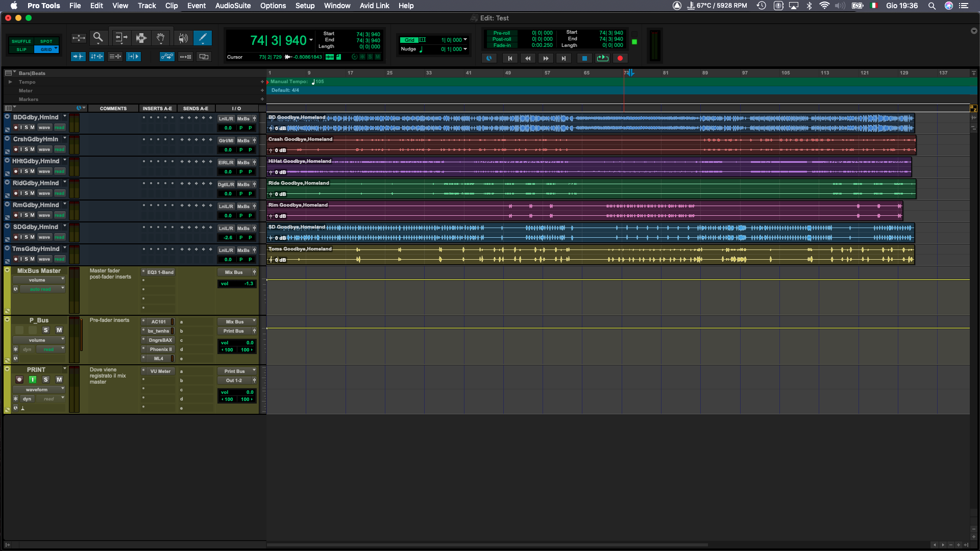Open MixBus Master volume view selector

pos(40,280)
